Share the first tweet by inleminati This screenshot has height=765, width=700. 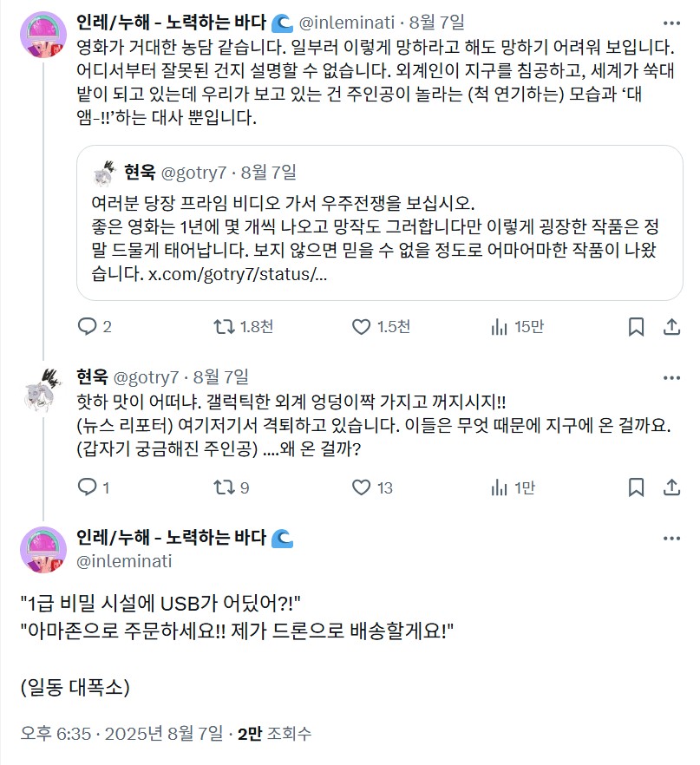click(x=671, y=327)
